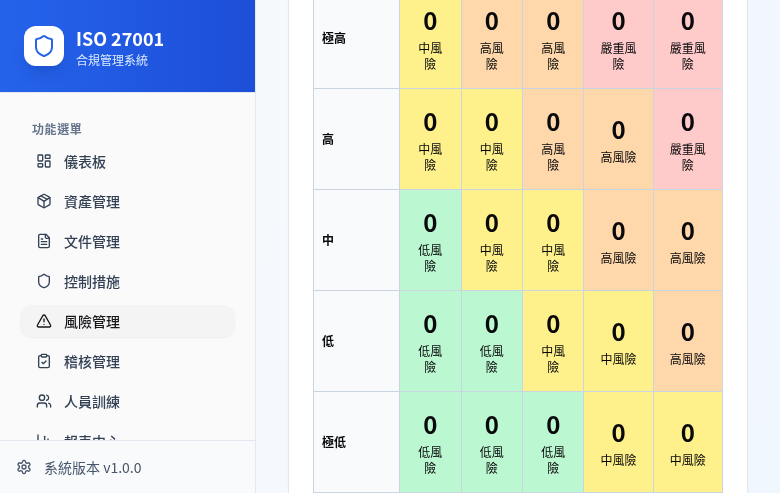Select the 人員訓練 sidebar entry
Image resolution: width=780 pixels, height=493 pixels.
click(92, 402)
